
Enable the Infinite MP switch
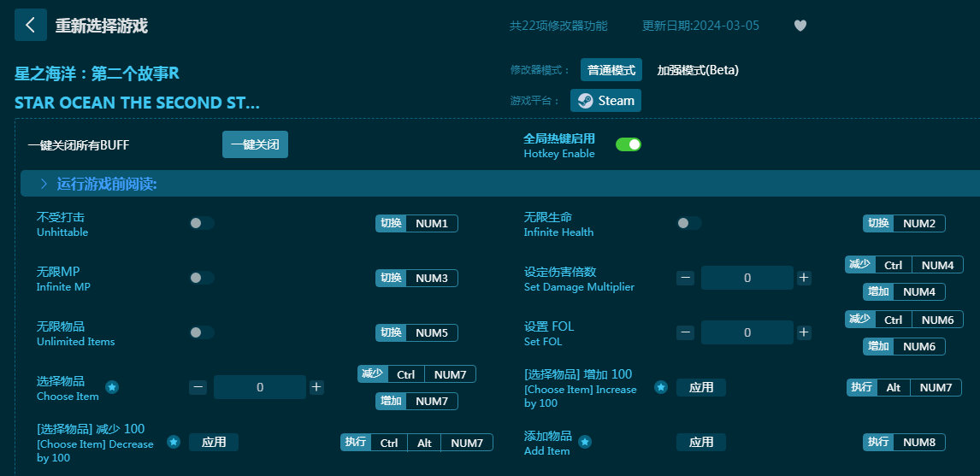click(202, 278)
